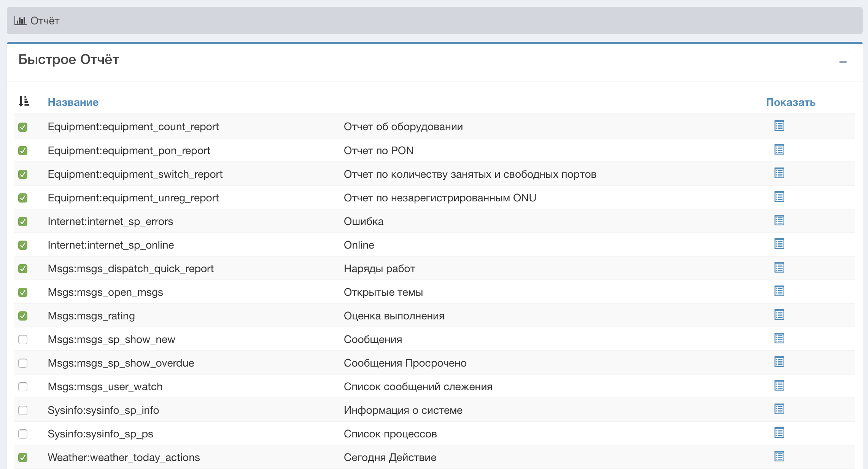Click the table icon for sysinfo_sp_ps
Screen dimensions: 868x469
(x=779, y=433)
